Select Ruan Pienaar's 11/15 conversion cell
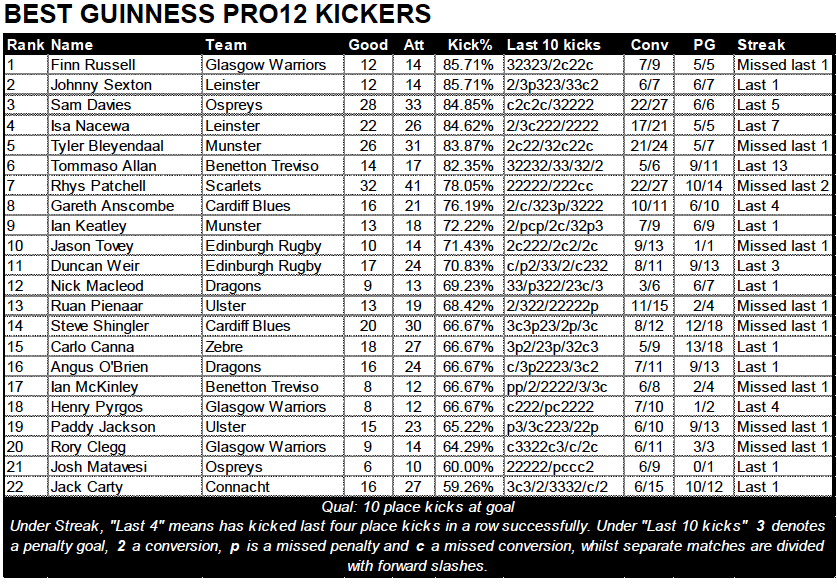The image size is (837, 587). [x=649, y=306]
